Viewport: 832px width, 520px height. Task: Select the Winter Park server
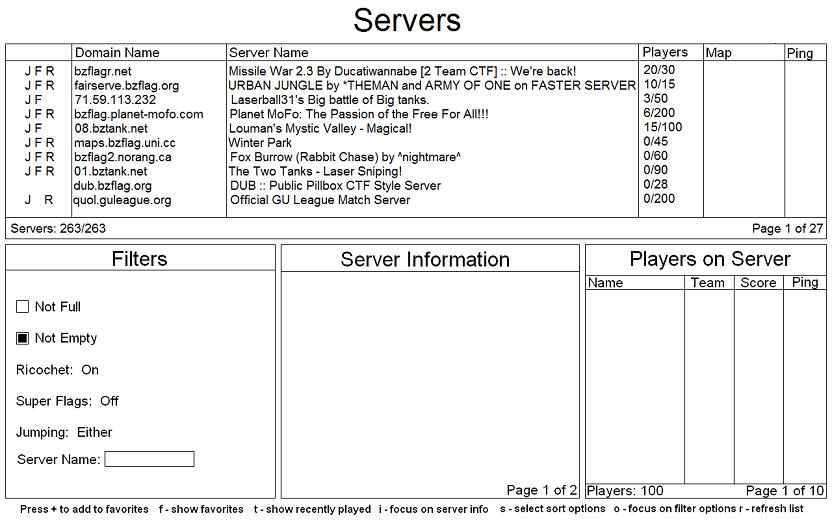pyautogui.click(x=260, y=143)
